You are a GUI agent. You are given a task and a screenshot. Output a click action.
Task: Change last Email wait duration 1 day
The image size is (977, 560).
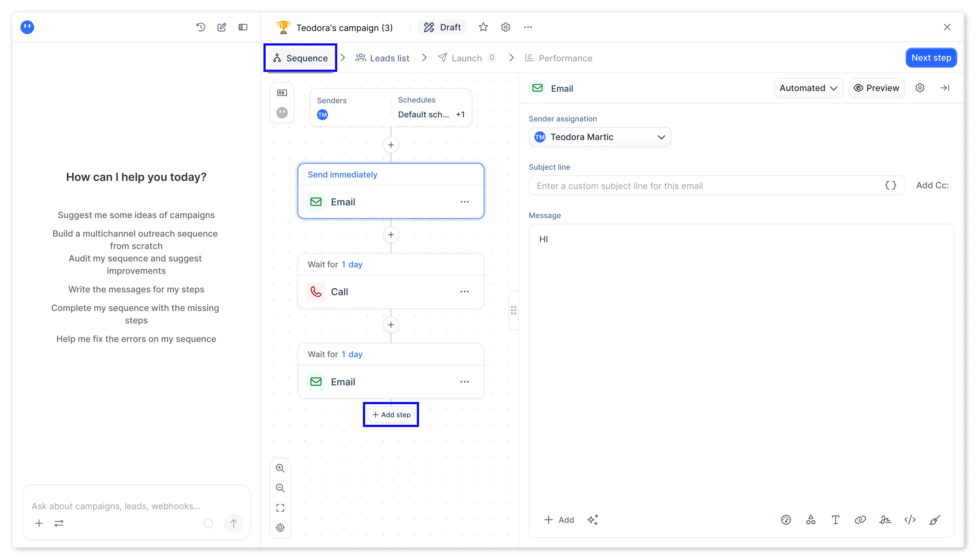[352, 354]
